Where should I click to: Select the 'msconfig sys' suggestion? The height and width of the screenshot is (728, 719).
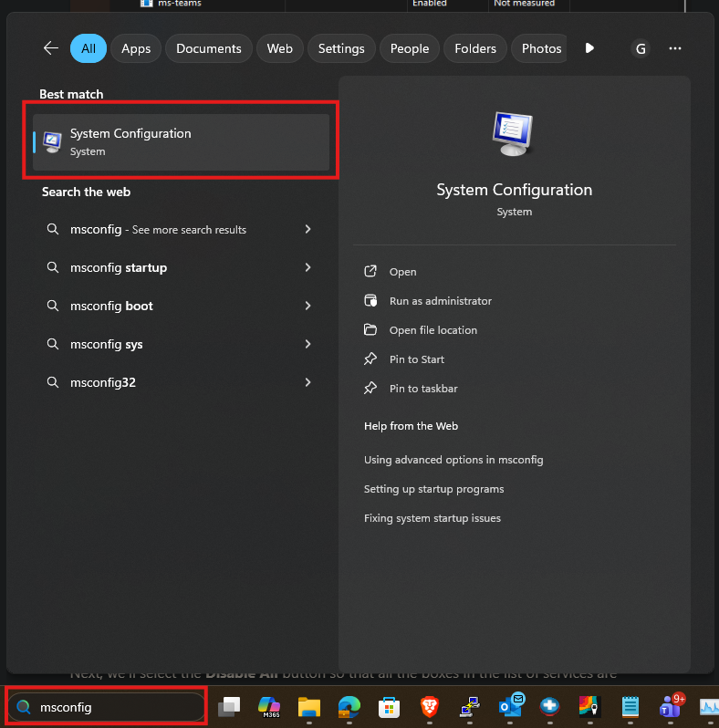pos(107,344)
